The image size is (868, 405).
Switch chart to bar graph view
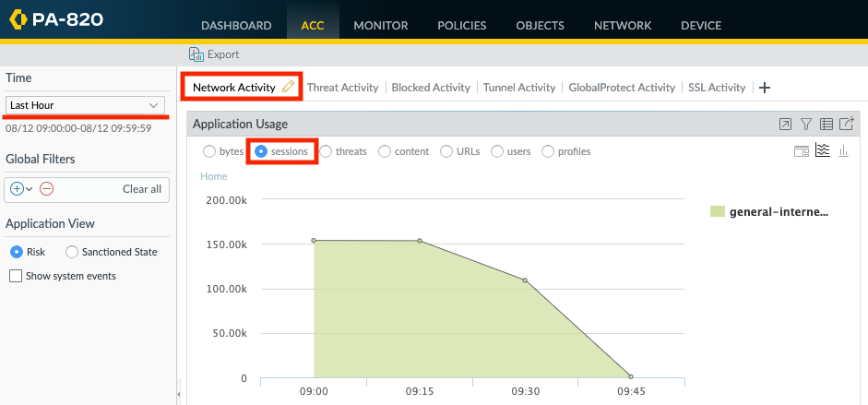pos(843,150)
